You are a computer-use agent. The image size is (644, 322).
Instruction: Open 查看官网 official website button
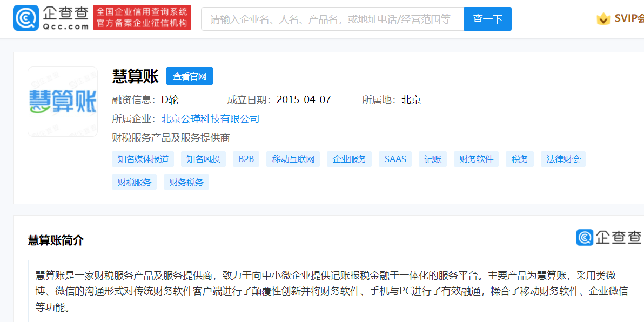pos(189,76)
